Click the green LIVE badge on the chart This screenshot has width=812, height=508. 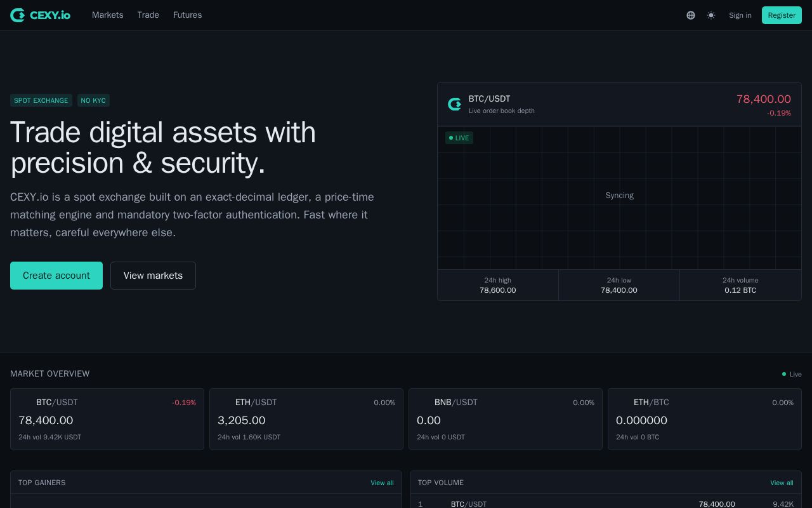tap(459, 138)
